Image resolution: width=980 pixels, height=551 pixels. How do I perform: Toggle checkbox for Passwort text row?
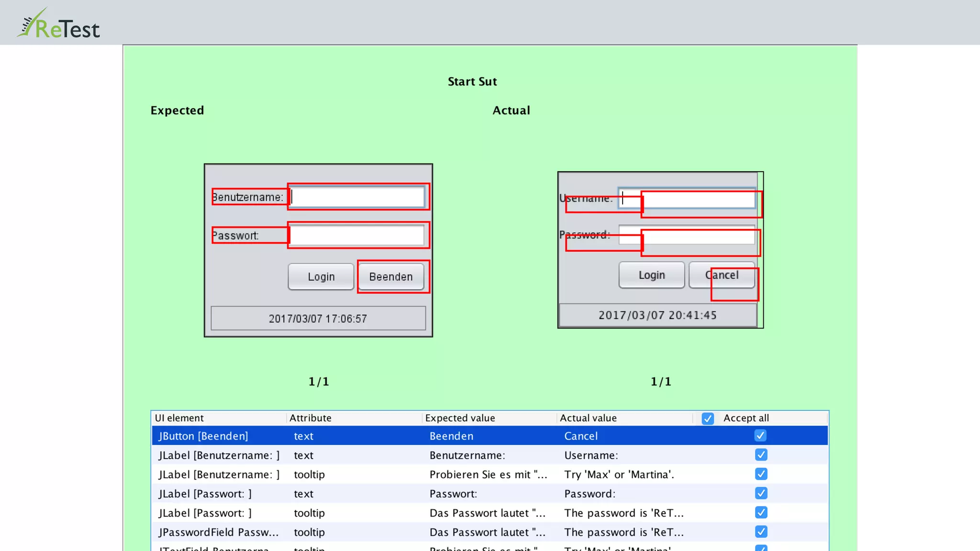click(761, 493)
